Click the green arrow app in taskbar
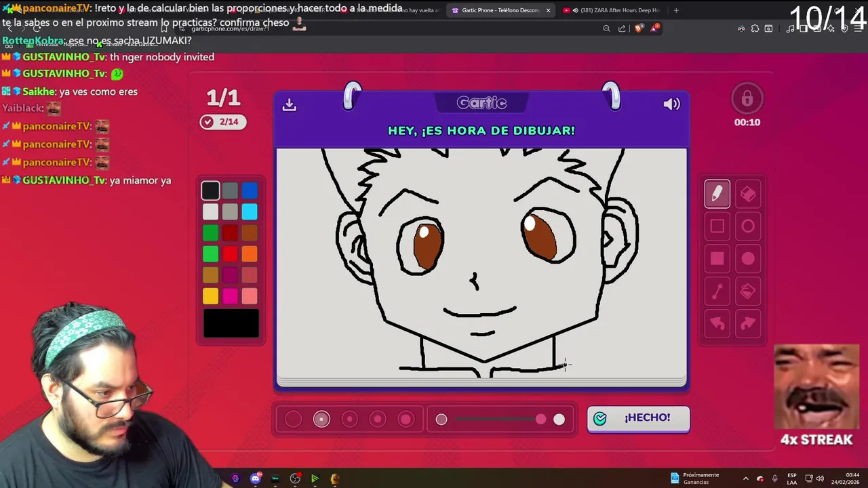 (x=315, y=479)
